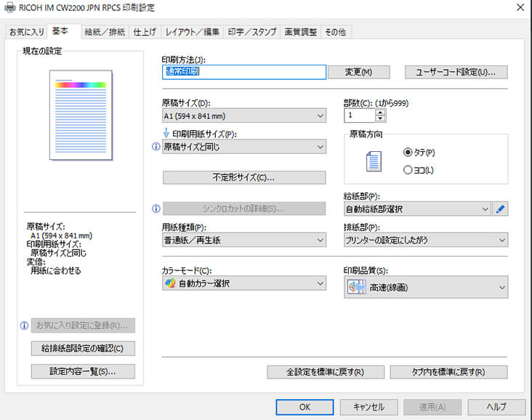Open the 原稿サイズ dropdown showing A1
Viewport: 532px width, 420px height.
point(243,116)
